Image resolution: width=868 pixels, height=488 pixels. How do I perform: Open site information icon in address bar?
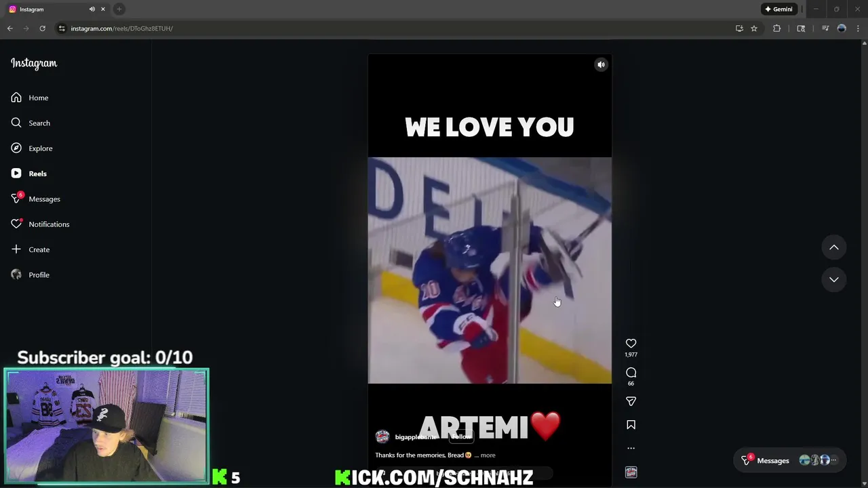[x=62, y=28]
